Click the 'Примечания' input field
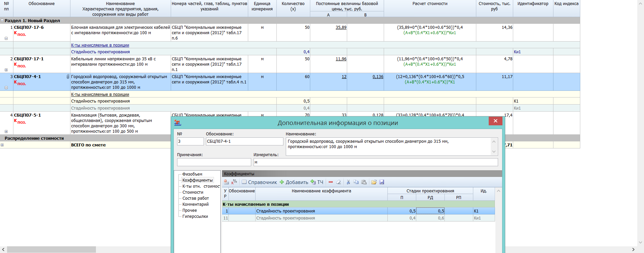Viewport: 644px width, 253px height. click(x=214, y=162)
